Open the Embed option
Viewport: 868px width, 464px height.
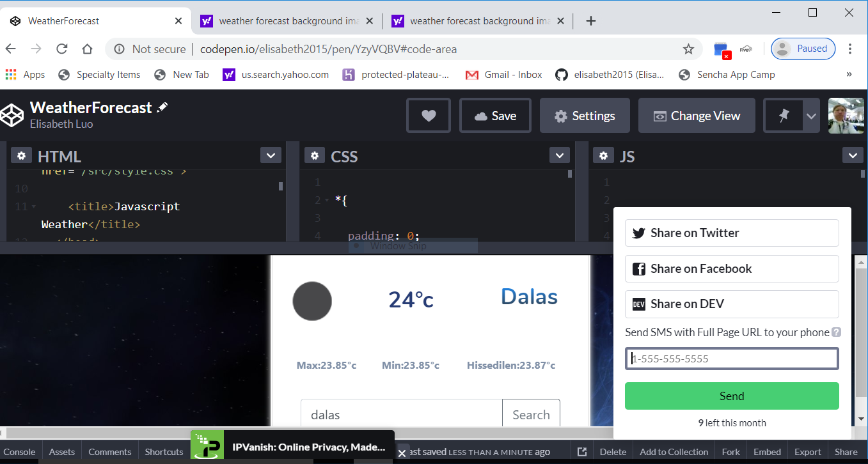tap(768, 452)
